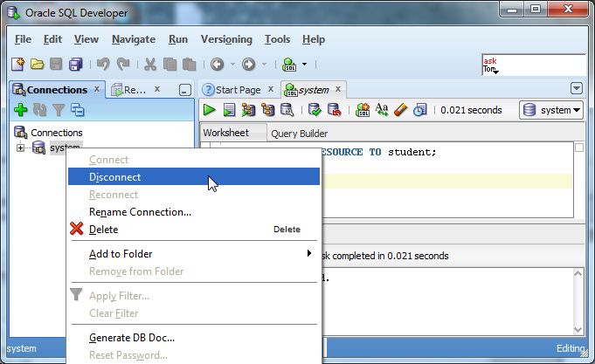
Task: Click the Save All icon
Action: 75,65
